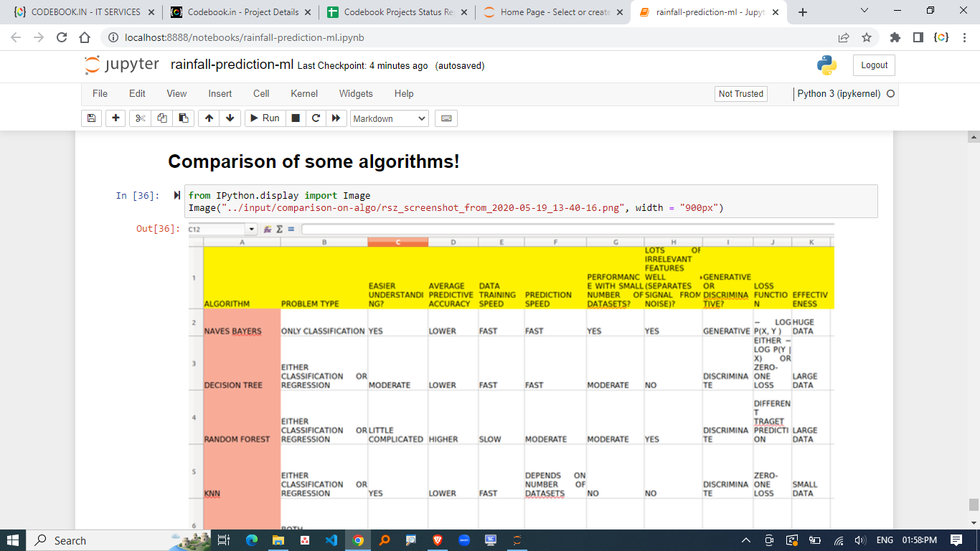Switch to Codebook.in - Project Details tab
This screenshot has width=980, height=551.
pyautogui.click(x=240, y=12)
